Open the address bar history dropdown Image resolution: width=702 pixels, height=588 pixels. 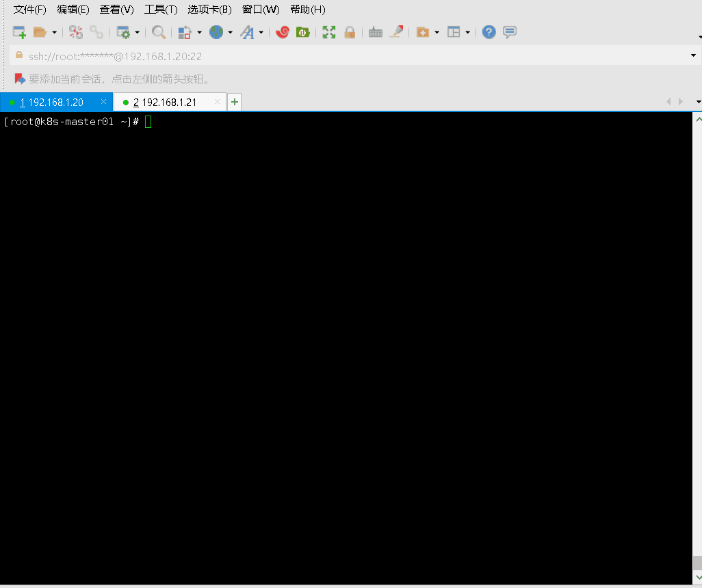692,56
